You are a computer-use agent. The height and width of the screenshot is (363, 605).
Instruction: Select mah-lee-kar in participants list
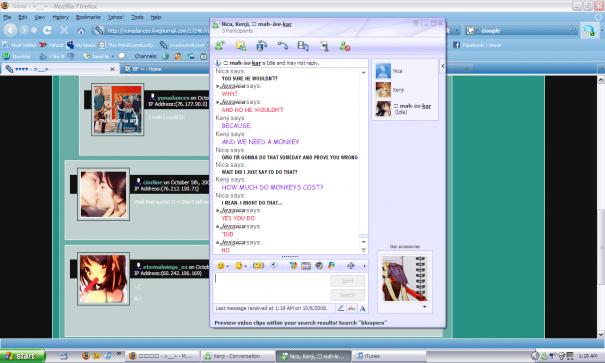(405, 108)
